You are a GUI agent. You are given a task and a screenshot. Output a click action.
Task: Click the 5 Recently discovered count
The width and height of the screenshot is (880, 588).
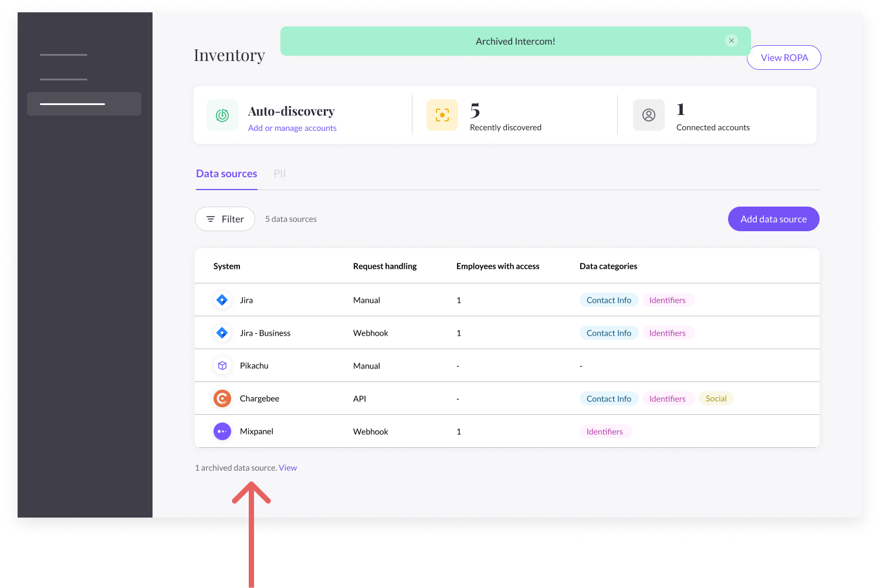475,110
